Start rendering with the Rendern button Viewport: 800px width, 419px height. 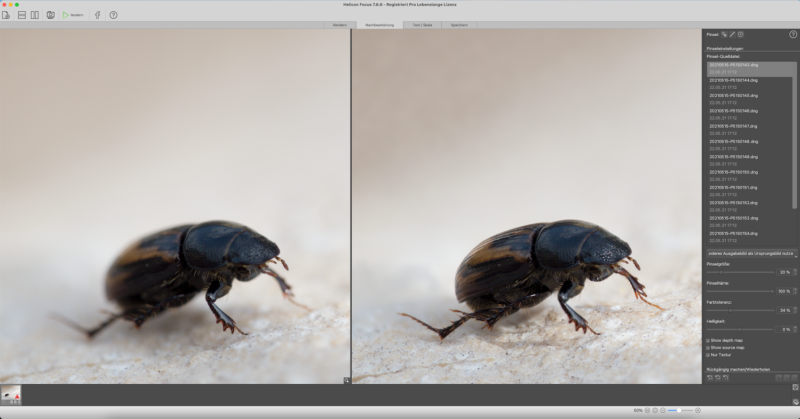(73, 15)
